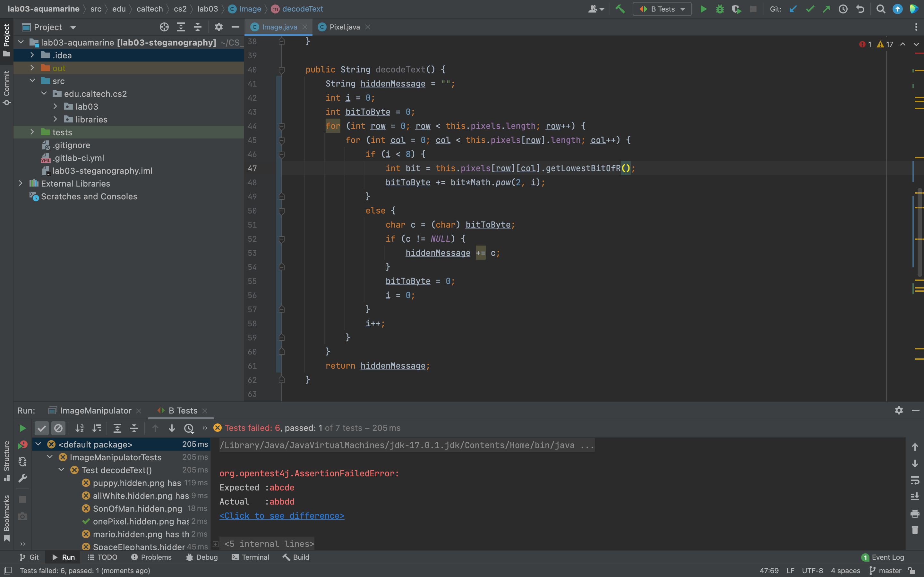The height and width of the screenshot is (577, 924).
Task: Toggle soft-wrap in console output
Action: point(915,480)
